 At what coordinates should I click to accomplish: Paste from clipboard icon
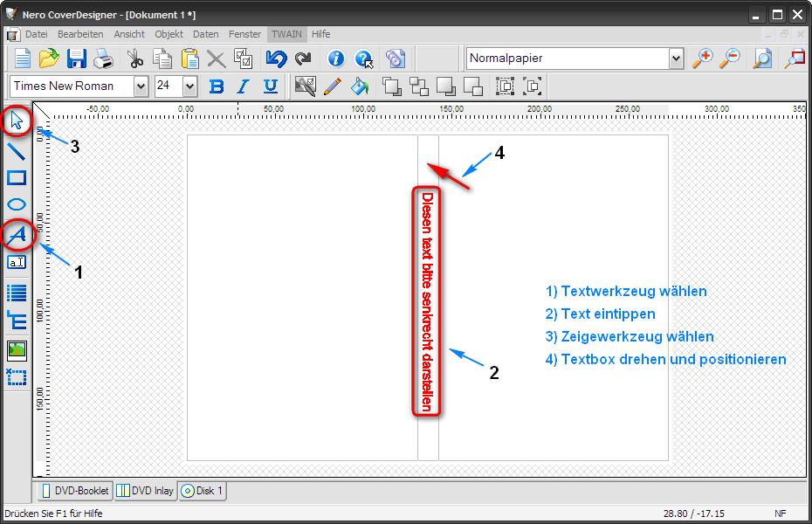[189, 59]
